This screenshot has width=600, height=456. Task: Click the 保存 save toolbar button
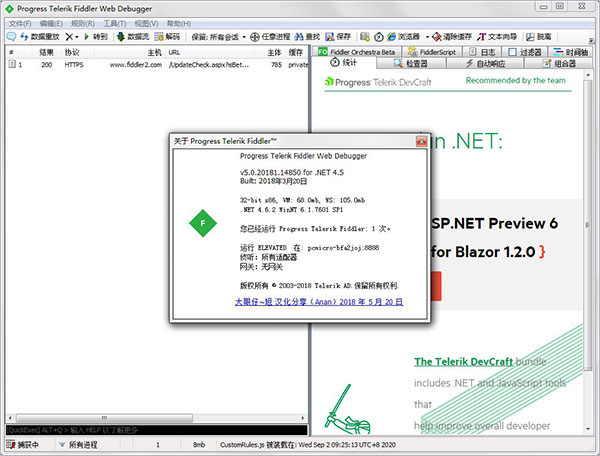coord(338,36)
